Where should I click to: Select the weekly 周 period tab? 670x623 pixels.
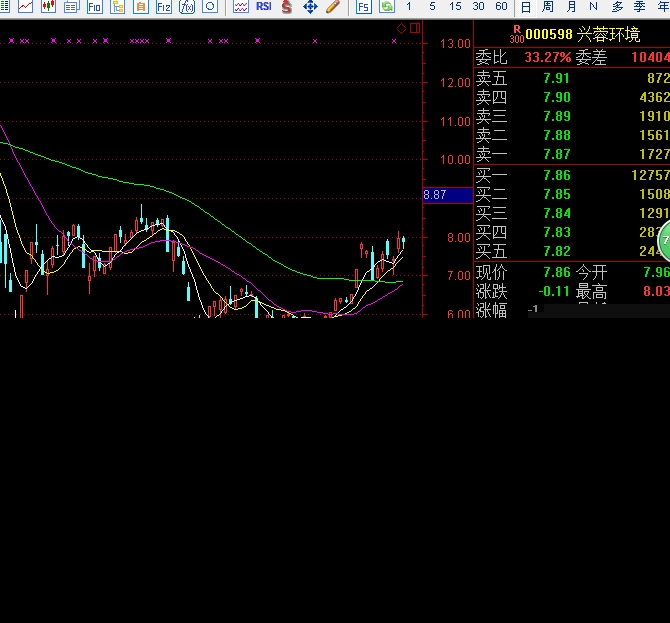click(548, 6)
